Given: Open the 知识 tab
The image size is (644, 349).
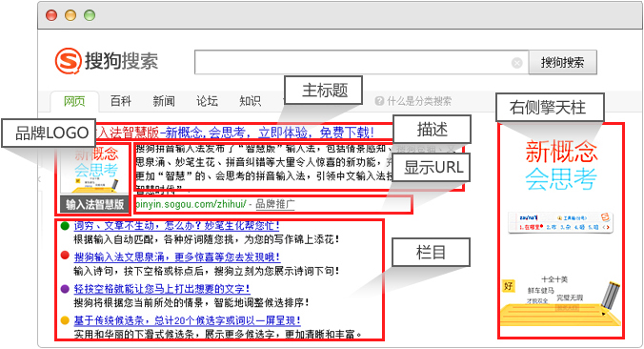Looking at the screenshot, I should pyautogui.click(x=251, y=101).
